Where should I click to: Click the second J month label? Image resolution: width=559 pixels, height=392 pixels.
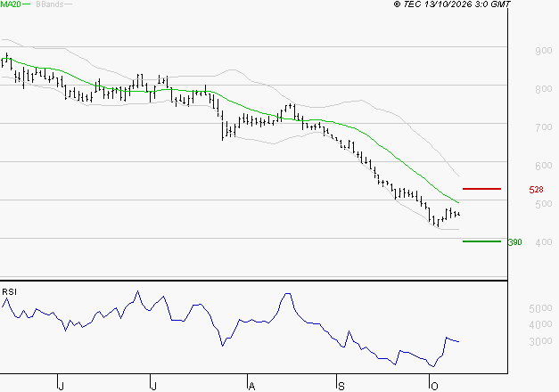153,387
